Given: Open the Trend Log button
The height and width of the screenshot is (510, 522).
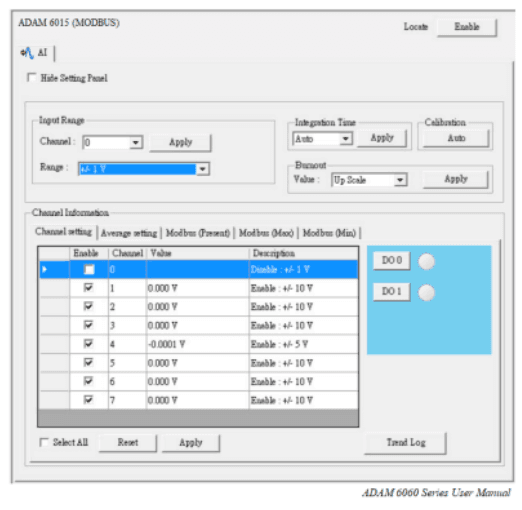Looking at the screenshot, I should pyautogui.click(x=405, y=443).
